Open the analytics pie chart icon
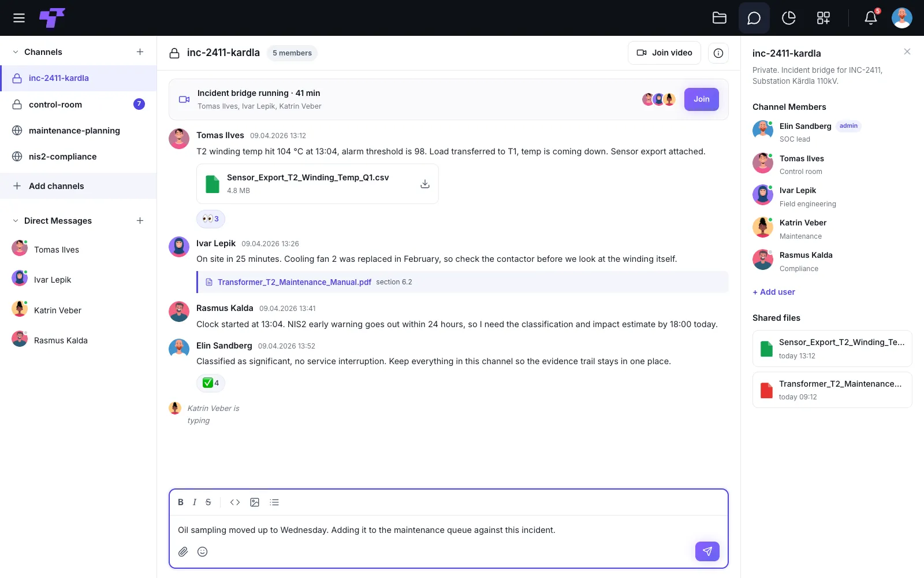 pyautogui.click(x=789, y=18)
